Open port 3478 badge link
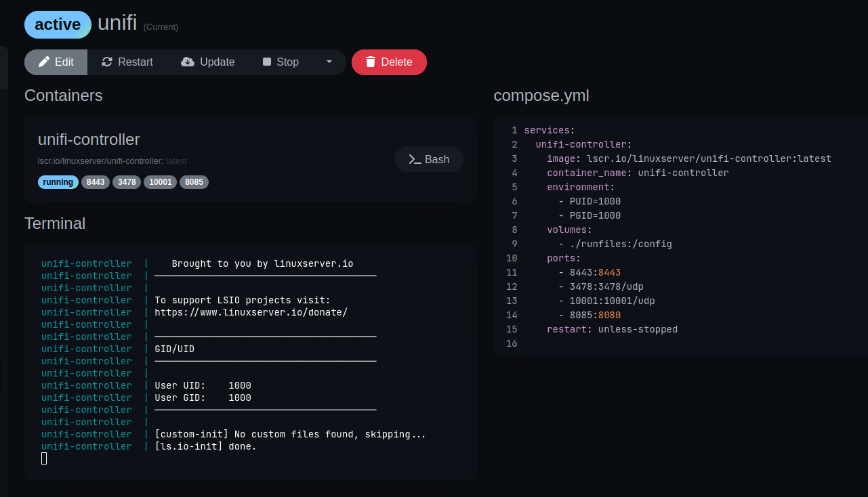Image resolution: width=868 pixels, height=497 pixels. click(127, 182)
